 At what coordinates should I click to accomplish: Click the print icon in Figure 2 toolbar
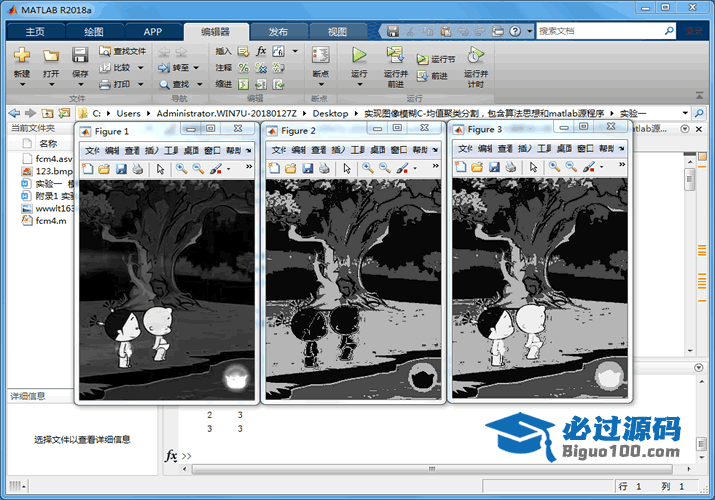(324, 168)
